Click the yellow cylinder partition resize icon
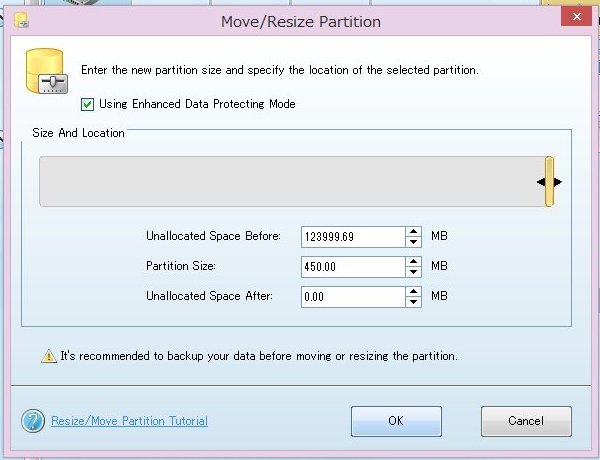Screen dimensions: 600x460 click(47, 71)
